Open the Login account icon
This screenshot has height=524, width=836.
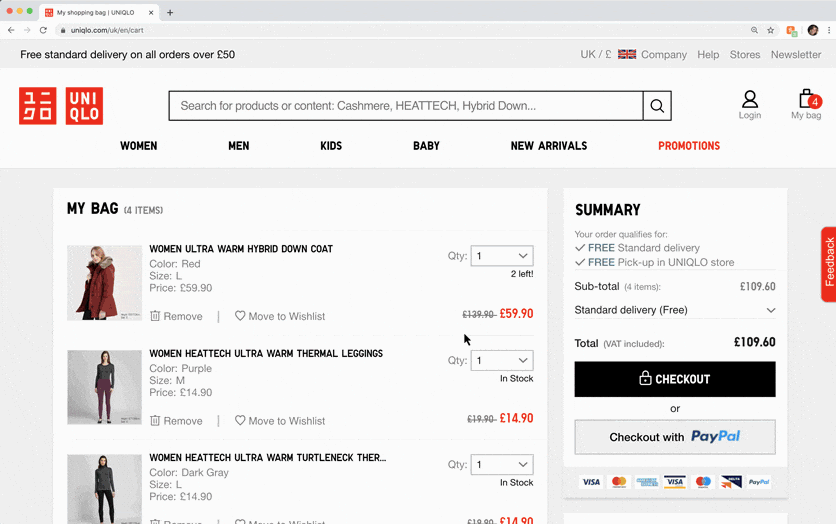(x=750, y=104)
